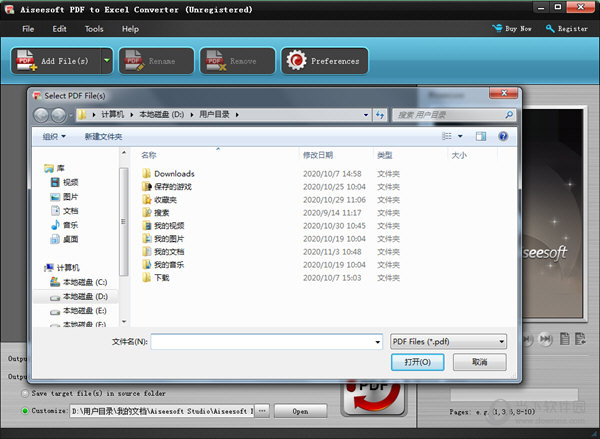Expand the address bar path dropdown
The image size is (600, 439).
tap(366, 115)
